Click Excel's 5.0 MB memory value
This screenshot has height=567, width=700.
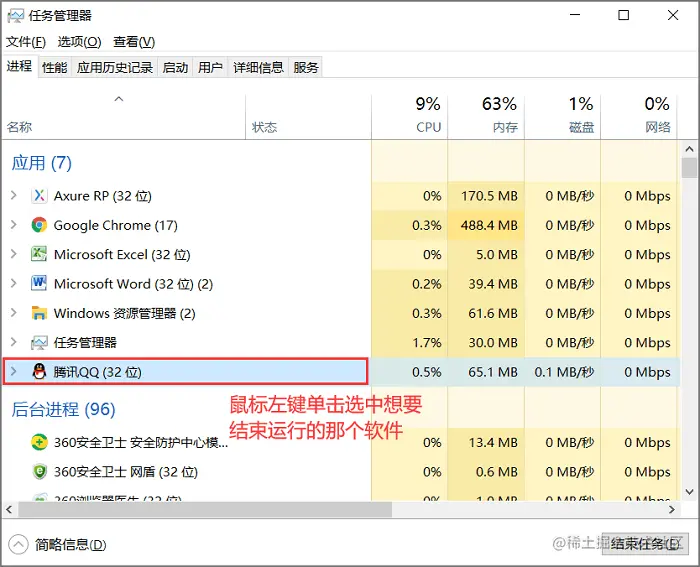(x=496, y=254)
